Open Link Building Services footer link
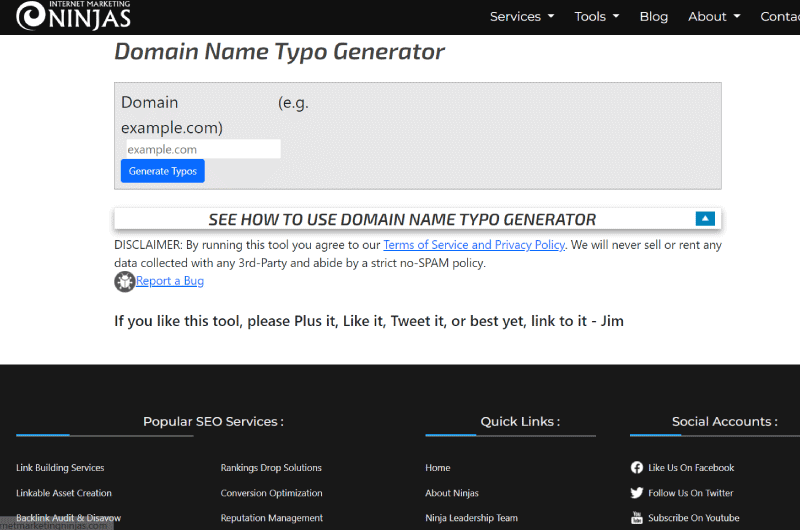Viewport: 800px width, 530px height. pos(60,468)
